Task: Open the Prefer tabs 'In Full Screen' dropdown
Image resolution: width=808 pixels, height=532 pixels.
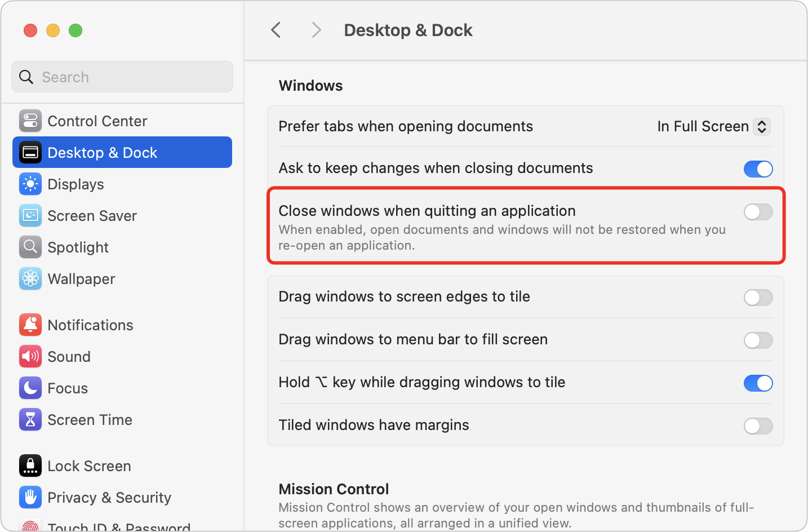Action: click(x=713, y=127)
